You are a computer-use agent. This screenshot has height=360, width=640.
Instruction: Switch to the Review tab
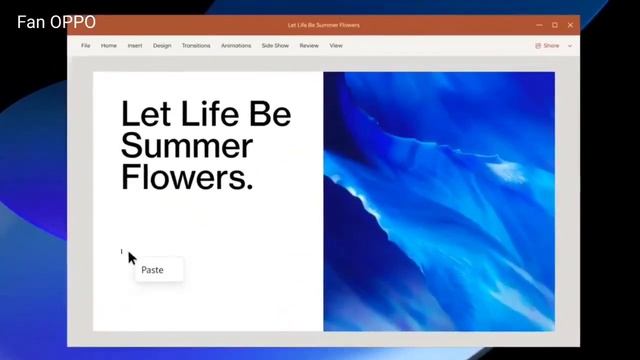tap(309, 46)
